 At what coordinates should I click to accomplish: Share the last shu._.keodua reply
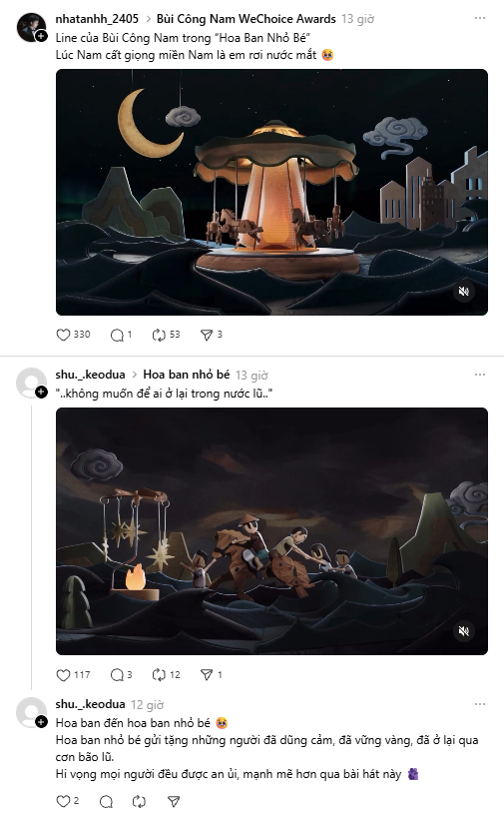coord(174,801)
